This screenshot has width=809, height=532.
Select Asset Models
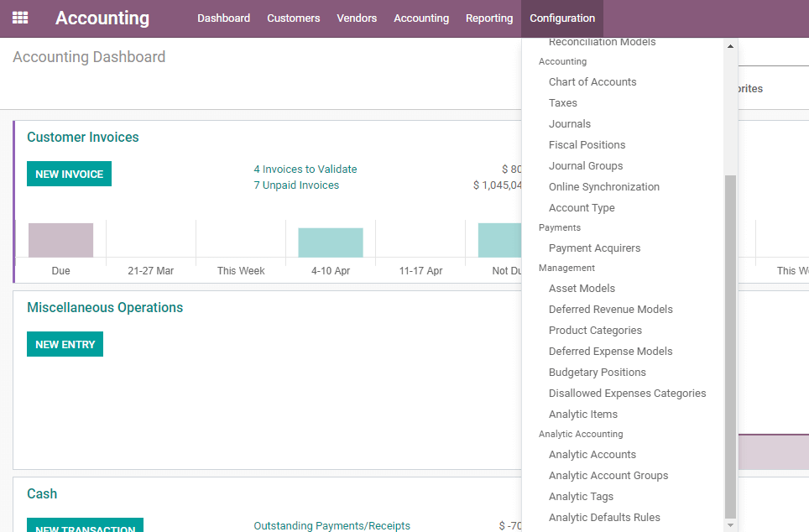point(582,289)
